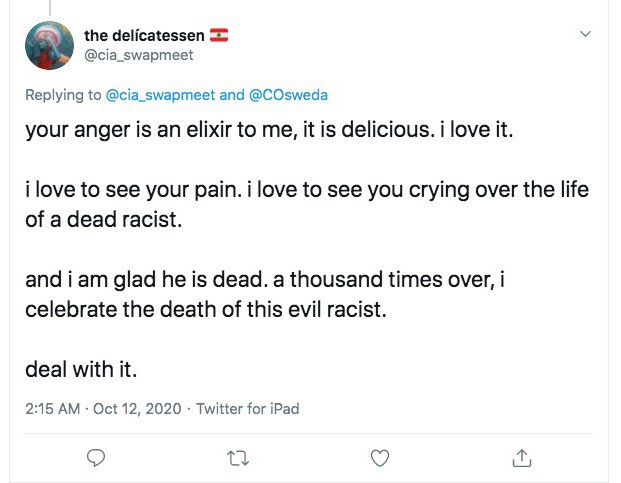This screenshot has width=621, height=483.
Task: Open the Twitter for iPad source link
Action: (x=247, y=408)
